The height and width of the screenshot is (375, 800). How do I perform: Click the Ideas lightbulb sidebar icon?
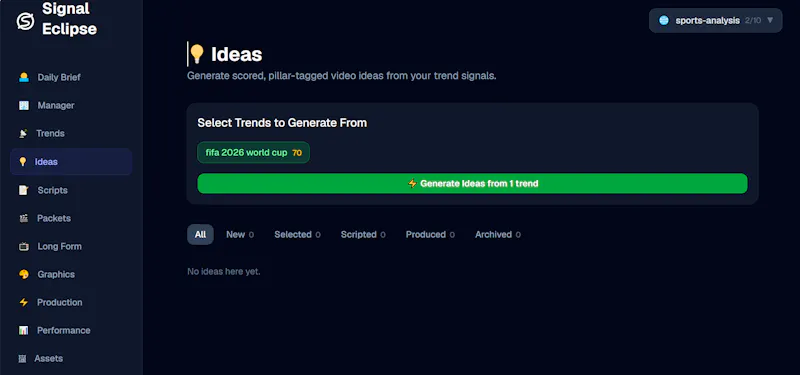point(22,162)
